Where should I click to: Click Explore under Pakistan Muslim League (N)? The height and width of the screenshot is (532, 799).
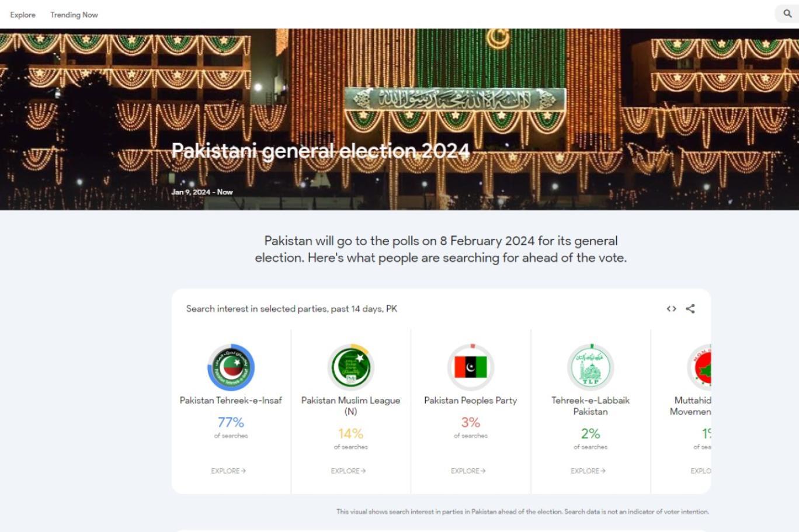348,471
